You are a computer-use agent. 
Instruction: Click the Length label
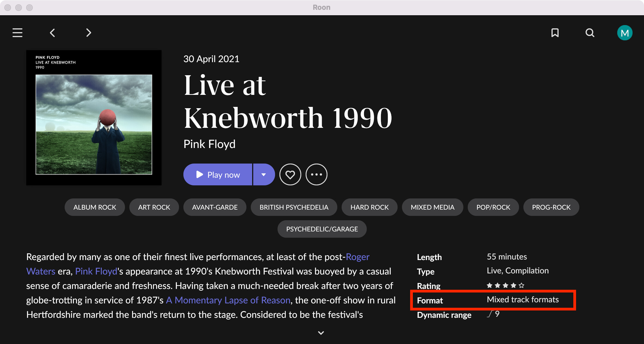tap(429, 257)
